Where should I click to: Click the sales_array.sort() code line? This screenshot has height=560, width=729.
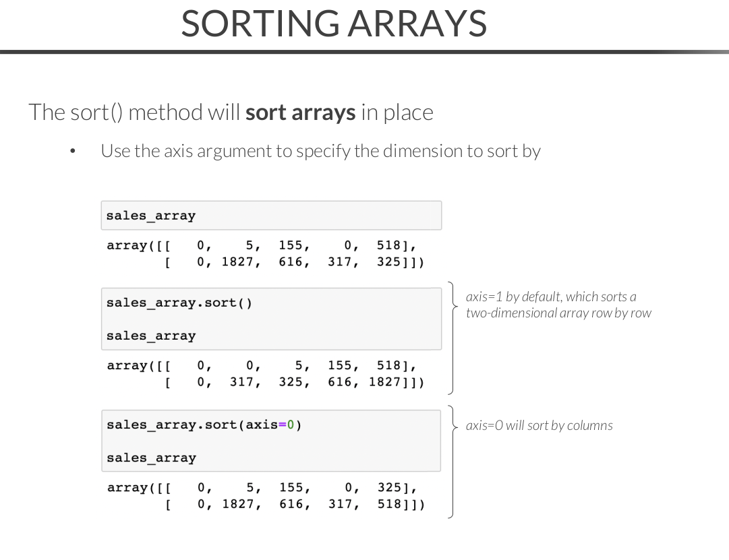click(x=179, y=303)
